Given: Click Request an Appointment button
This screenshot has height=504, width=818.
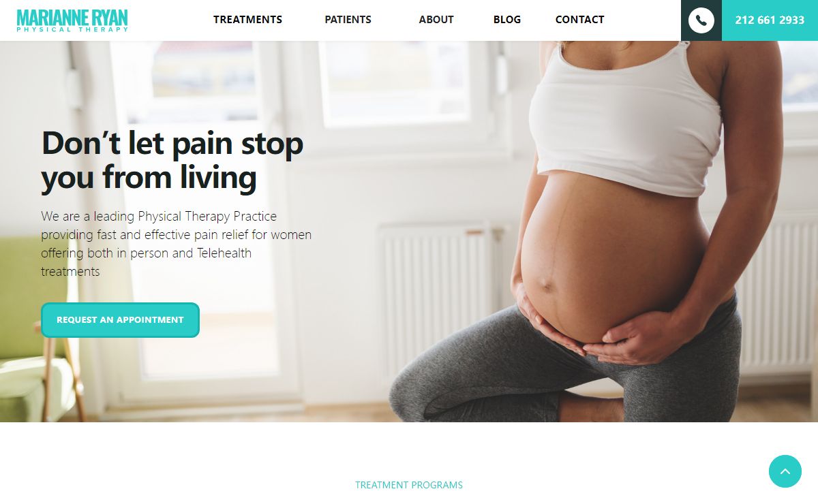Looking at the screenshot, I should coord(120,320).
